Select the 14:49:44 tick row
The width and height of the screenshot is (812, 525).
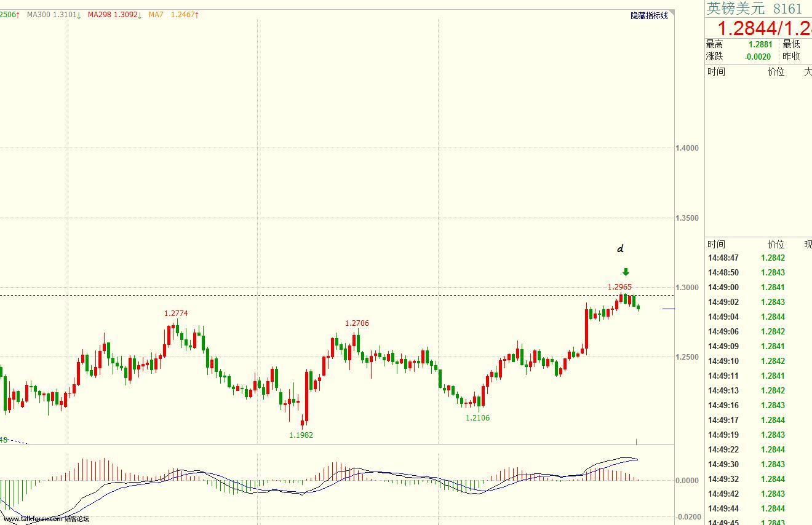tap(758, 509)
